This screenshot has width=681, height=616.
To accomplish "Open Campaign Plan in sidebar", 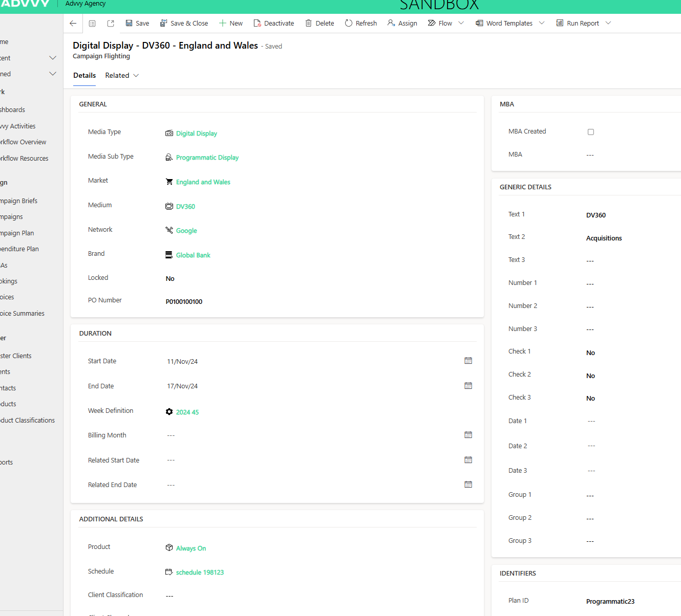I will (17, 233).
